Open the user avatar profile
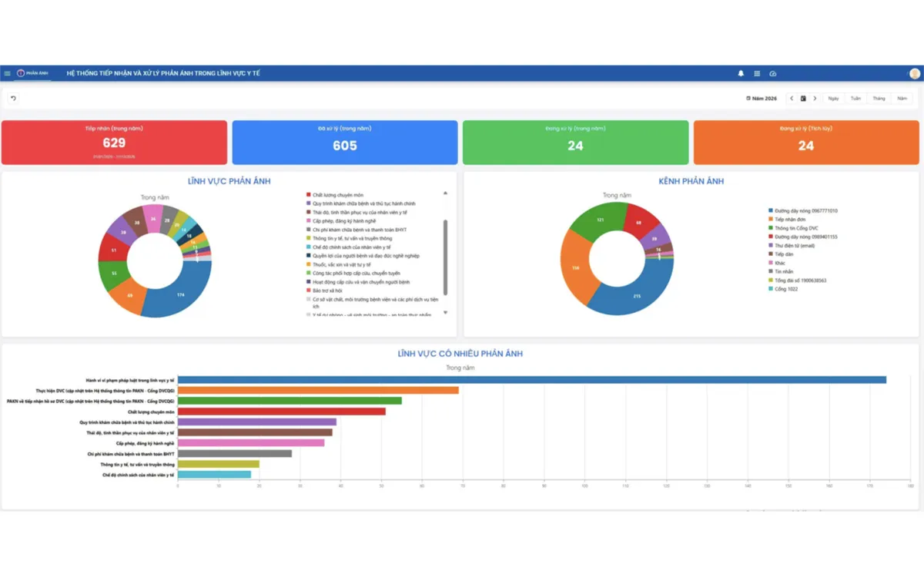Viewport: 924px width, 578px height. [914, 74]
